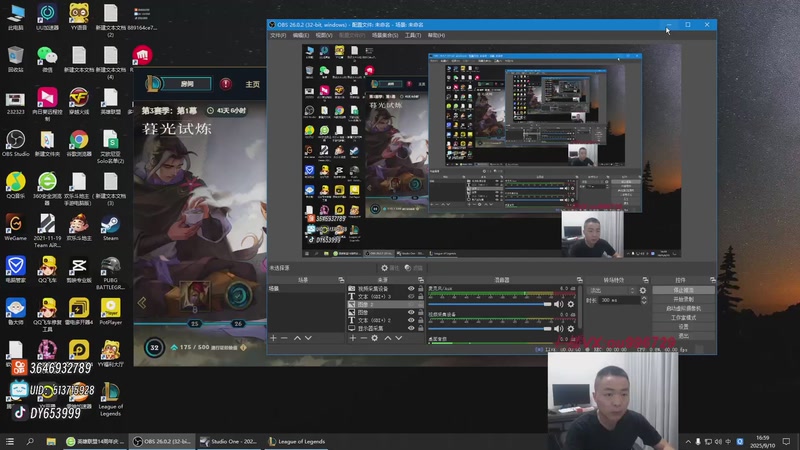800x450 pixels.
Task: Open source Properties gear above docks
Action: pyautogui.click(x=390, y=268)
